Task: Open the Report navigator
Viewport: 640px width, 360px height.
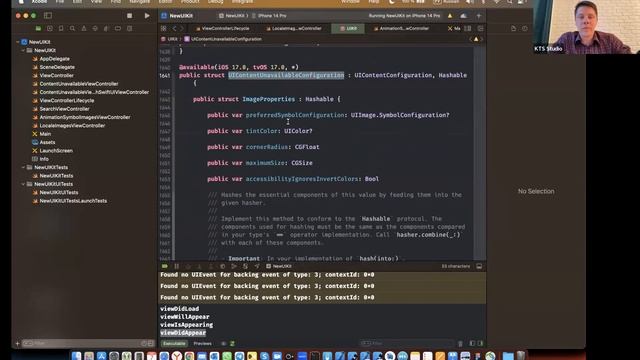Action: pyautogui.click(x=129, y=29)
